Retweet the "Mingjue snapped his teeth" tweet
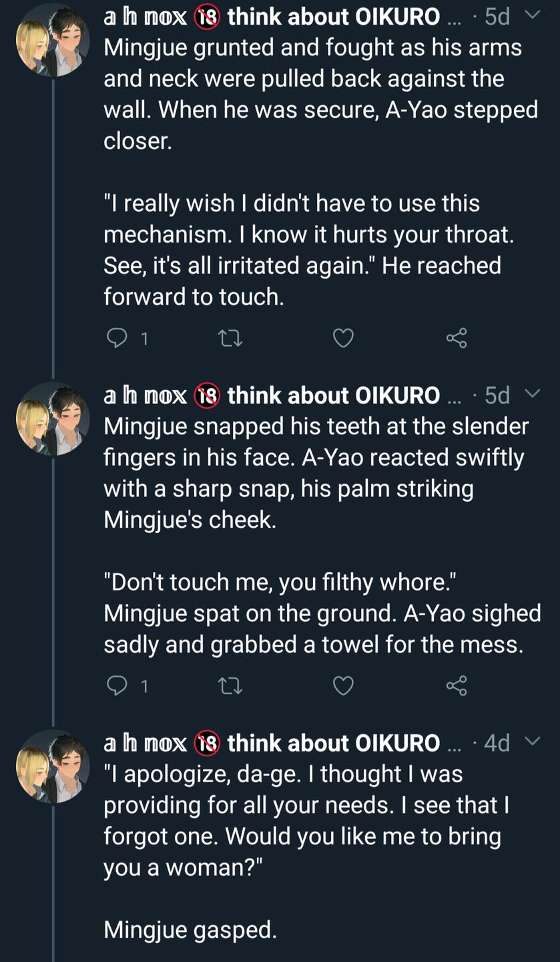This screenshot has height=962, width=560. click(x=230, y=685)
